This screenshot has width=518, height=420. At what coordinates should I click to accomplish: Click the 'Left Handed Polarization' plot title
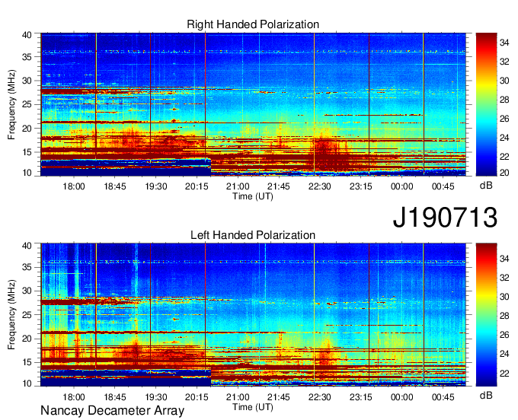coord(253,235)
